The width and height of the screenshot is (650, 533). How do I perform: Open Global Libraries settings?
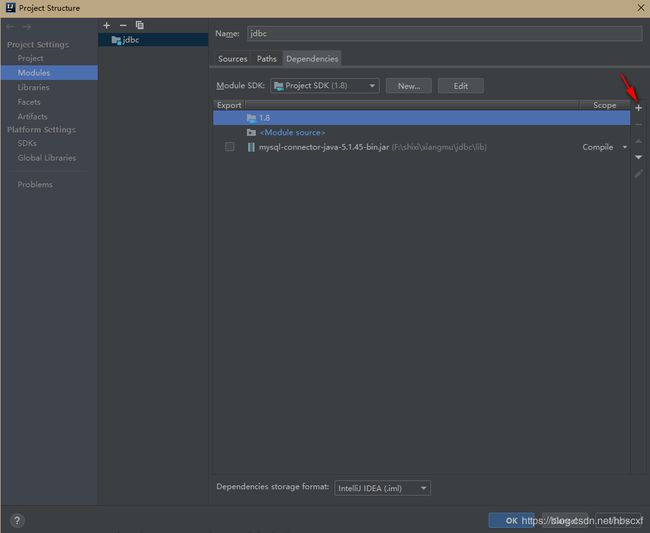point(46,158)
